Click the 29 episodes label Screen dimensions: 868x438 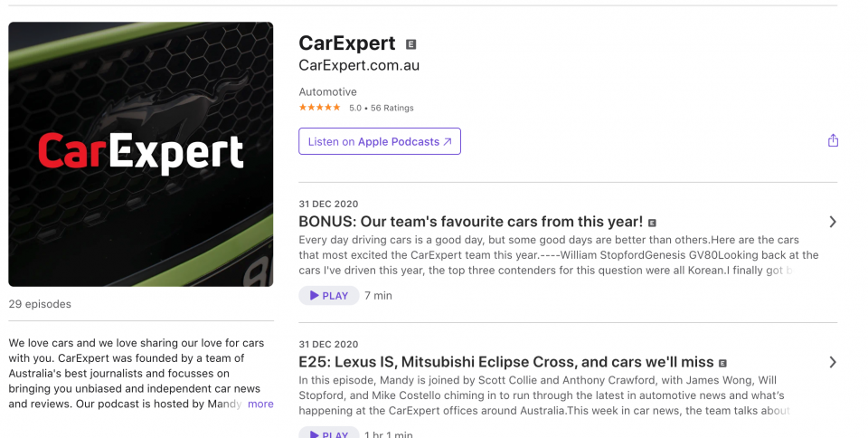[40, 304]
